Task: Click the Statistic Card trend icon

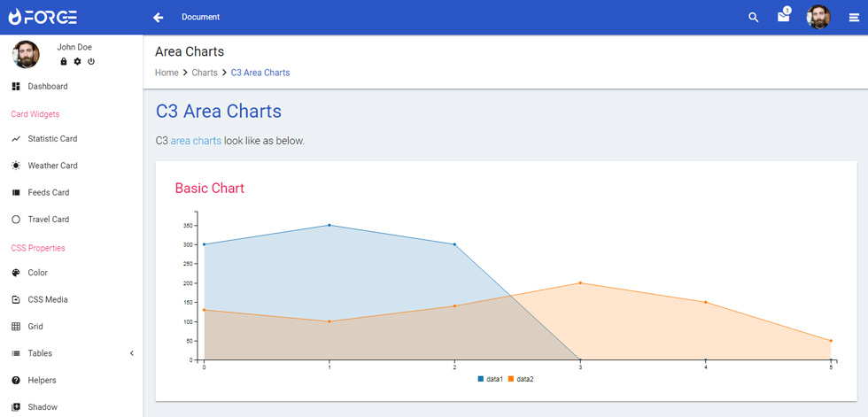Action: (16, 139)
